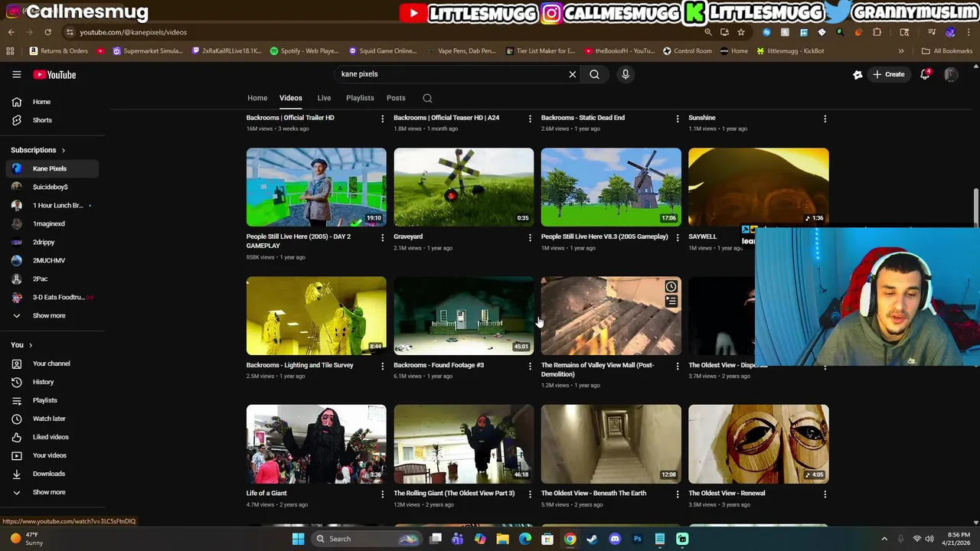Open options for Backrooms Lighting and Tile Survey
Screen dimensions: 980x551
[x=382, y=367]
